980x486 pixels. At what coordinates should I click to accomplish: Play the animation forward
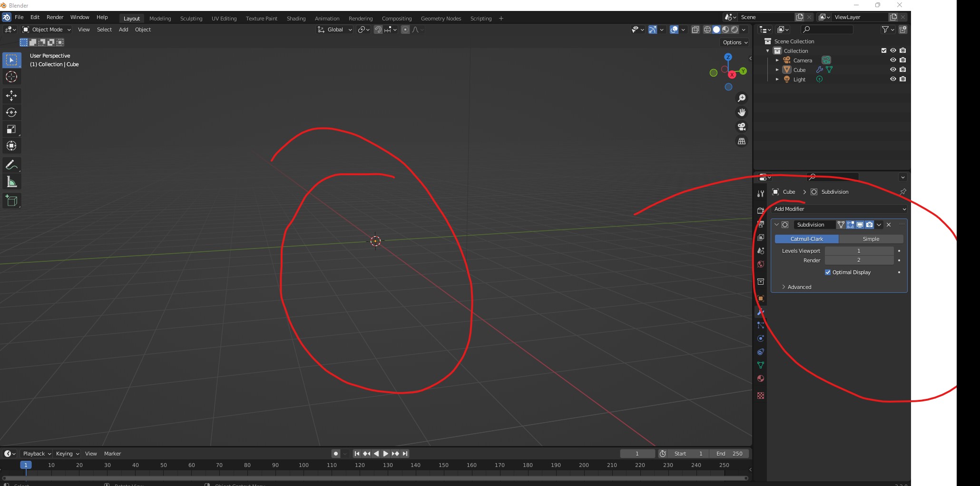(x=386, y=454)
